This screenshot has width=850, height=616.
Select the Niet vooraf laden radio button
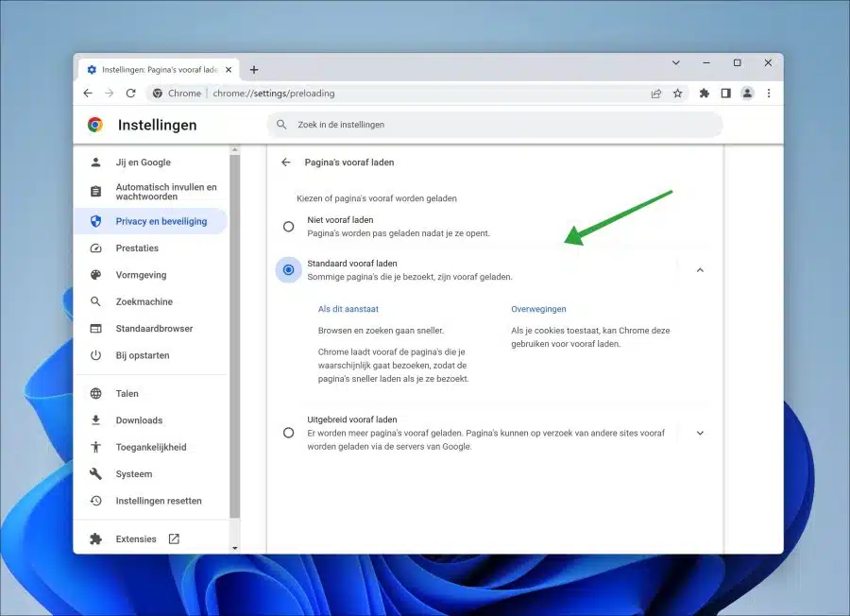click(288, 227)
